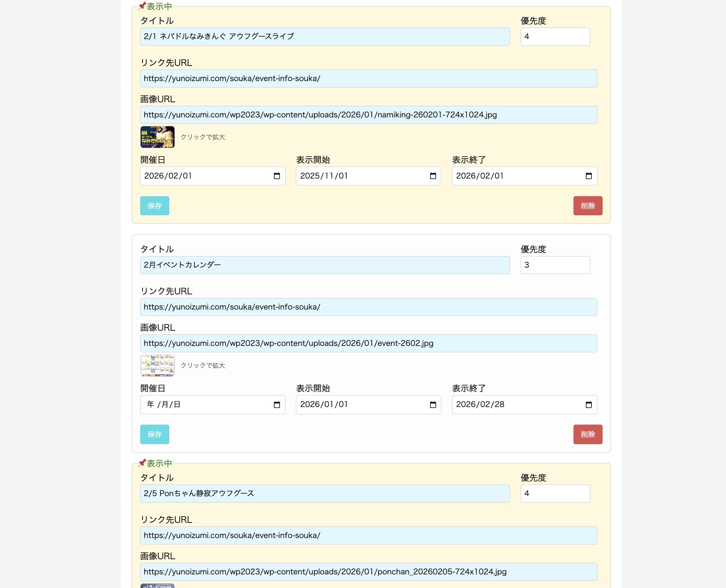Focus priority field showing value 3
Image resolution: width=726 pixels, height=588 pixels.
point(555,265)
